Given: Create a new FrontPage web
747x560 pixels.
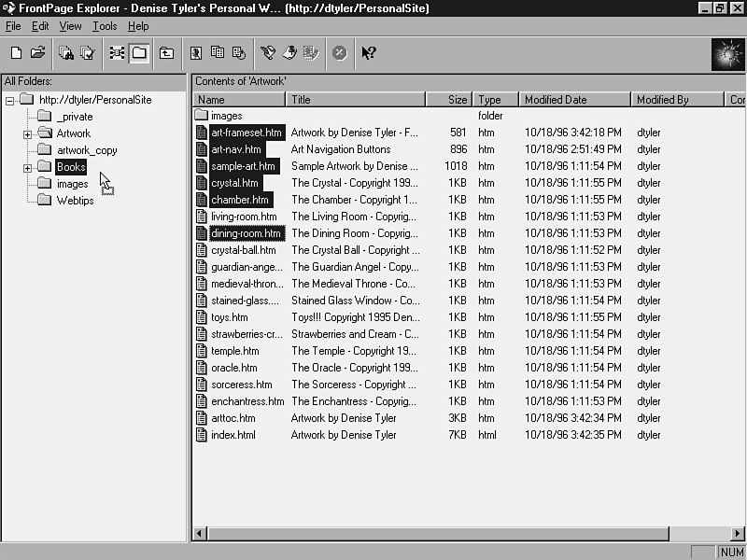Looking at the screenshot, I should (x=16, y=53).
